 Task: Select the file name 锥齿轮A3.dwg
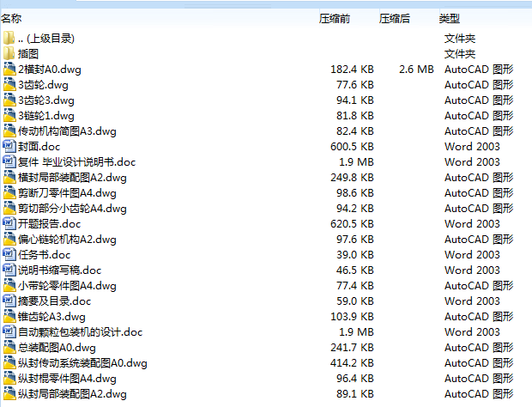pyautogui.click(x=51, y=316)
